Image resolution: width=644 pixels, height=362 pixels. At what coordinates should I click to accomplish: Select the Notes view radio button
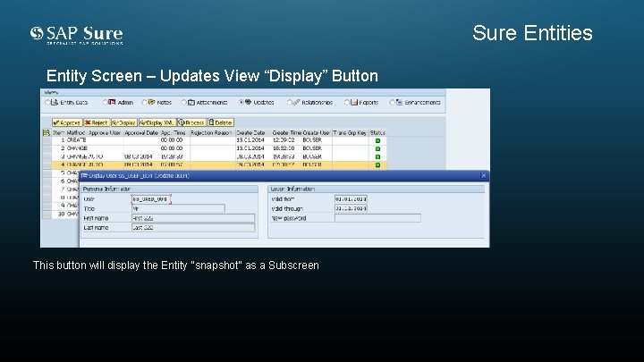(144, 102)
